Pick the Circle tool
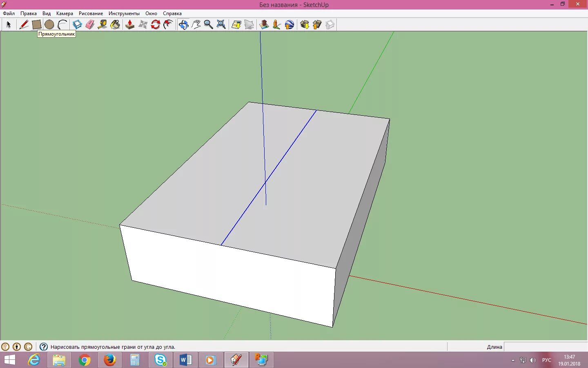The width and height of the screenshot is (588, 368). (x=49, y=25)
